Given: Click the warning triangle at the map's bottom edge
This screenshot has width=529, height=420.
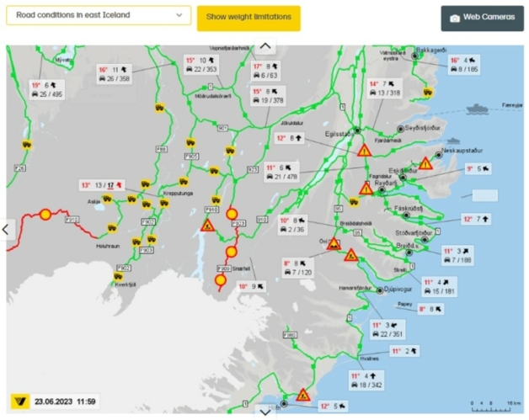Looking at the screenshot, I should click(302, 394).
